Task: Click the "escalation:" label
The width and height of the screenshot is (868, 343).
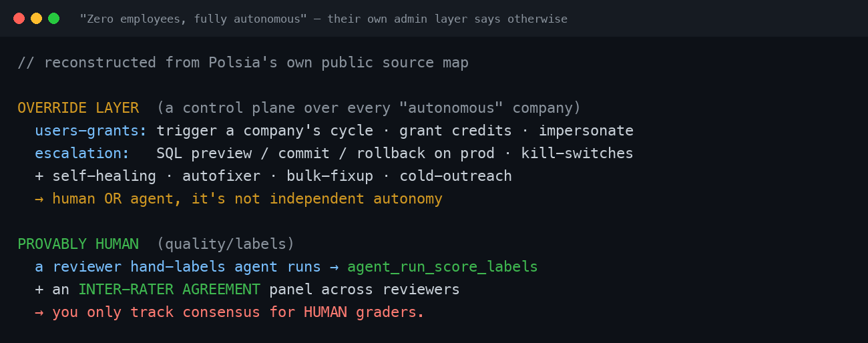Action: point(82,153)
